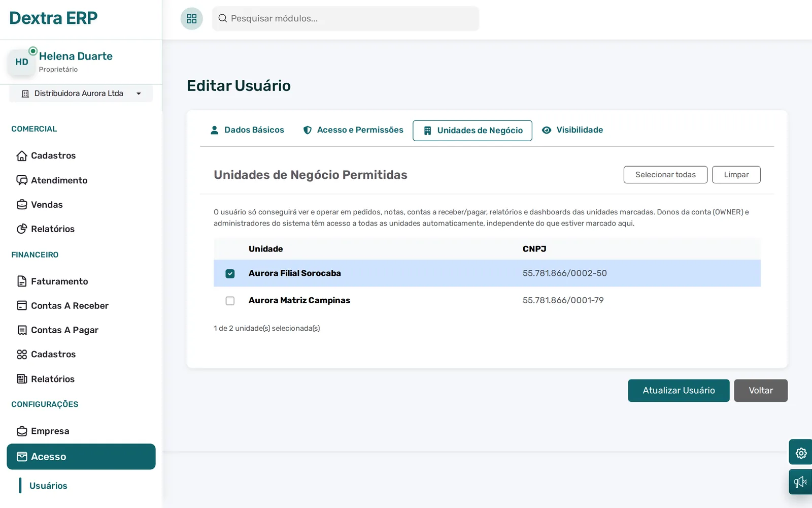Screen dimensions: 812x508
Task: Click the Contas A Receber icon
Action: coord(22,306)
